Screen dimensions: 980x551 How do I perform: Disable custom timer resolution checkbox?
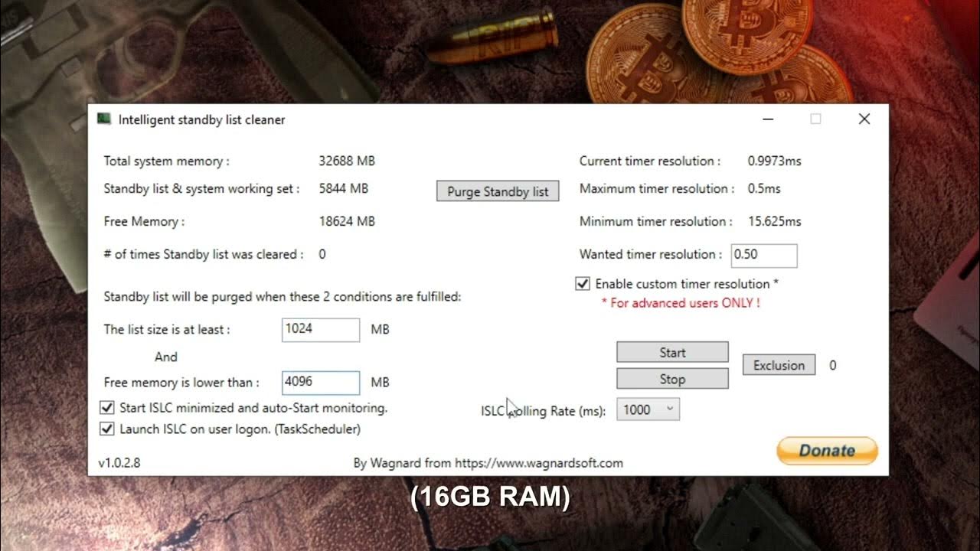pos(583,284)
